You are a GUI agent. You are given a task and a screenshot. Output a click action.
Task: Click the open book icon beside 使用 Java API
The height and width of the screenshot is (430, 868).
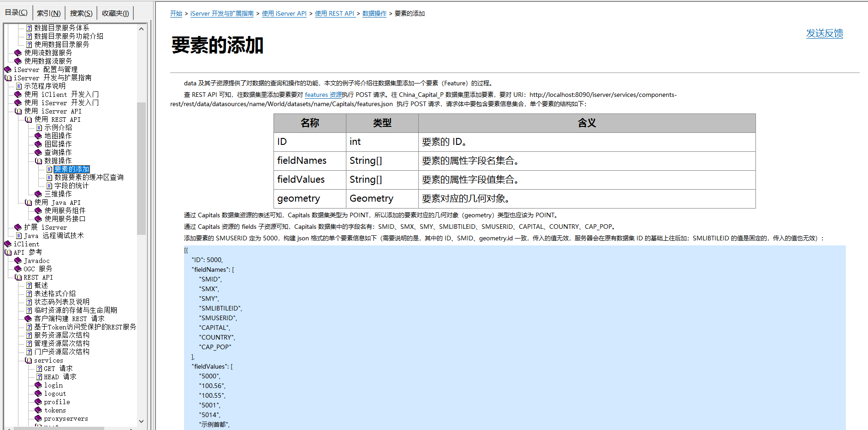(29, 203)
